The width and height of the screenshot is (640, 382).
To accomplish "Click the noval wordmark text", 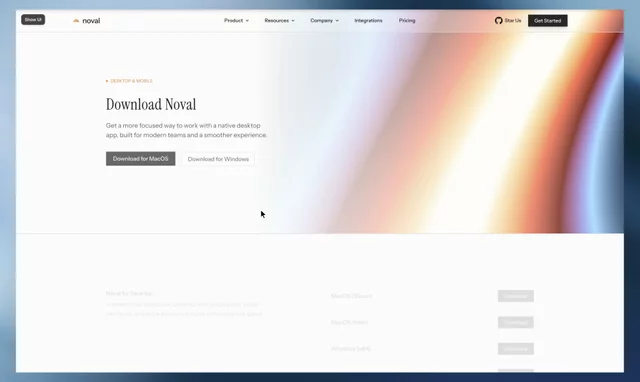I will click(x=91, y=21).
